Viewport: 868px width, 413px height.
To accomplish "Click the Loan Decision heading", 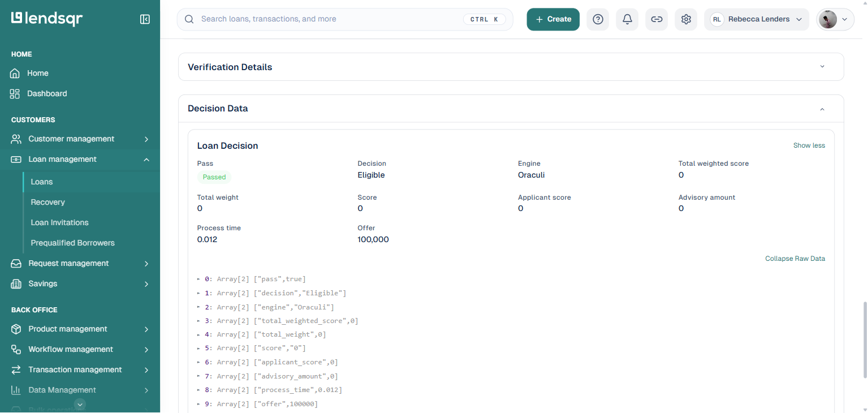I will pyautogui.click(x=227, y=146).
